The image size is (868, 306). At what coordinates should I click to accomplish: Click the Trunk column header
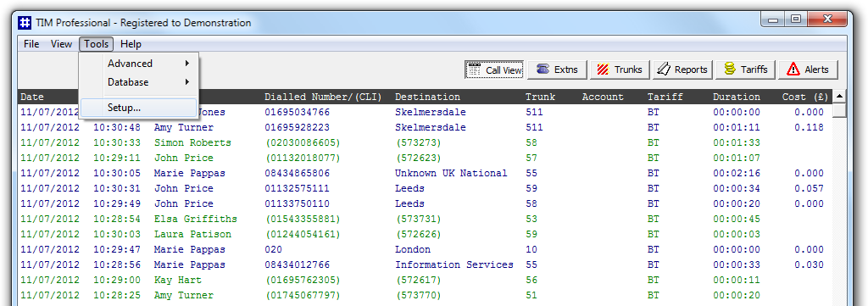(540, 97)
